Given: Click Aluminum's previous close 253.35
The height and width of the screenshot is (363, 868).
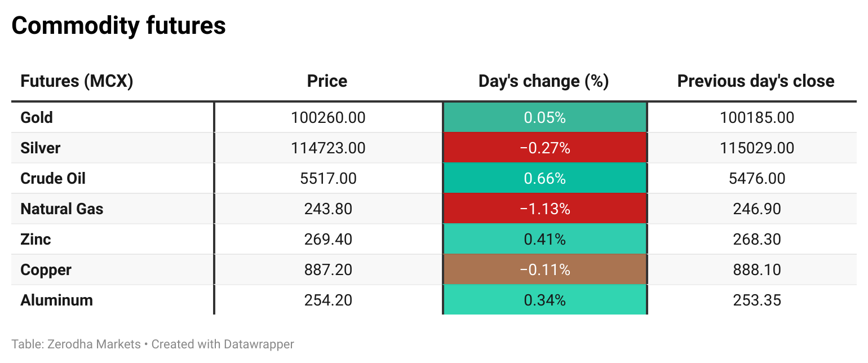Looking at the screenshot, I should 757,300.
